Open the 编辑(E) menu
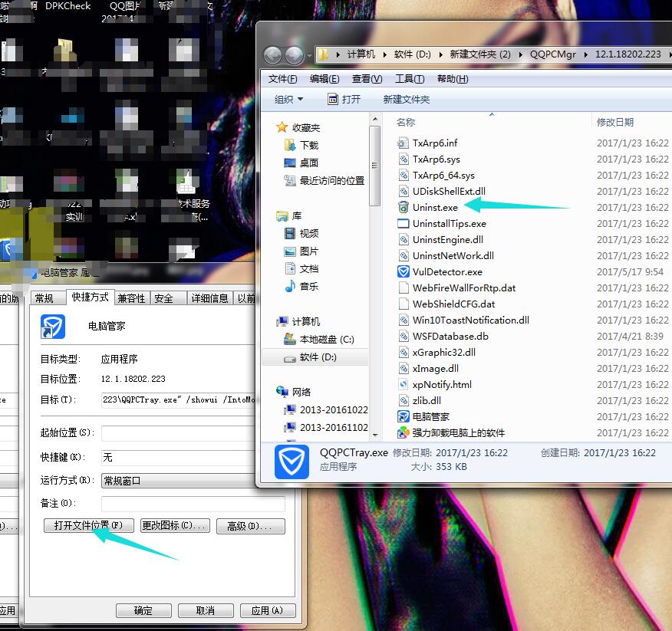The height and width of the screenshot is (631, 672). [x=324, y=79]
